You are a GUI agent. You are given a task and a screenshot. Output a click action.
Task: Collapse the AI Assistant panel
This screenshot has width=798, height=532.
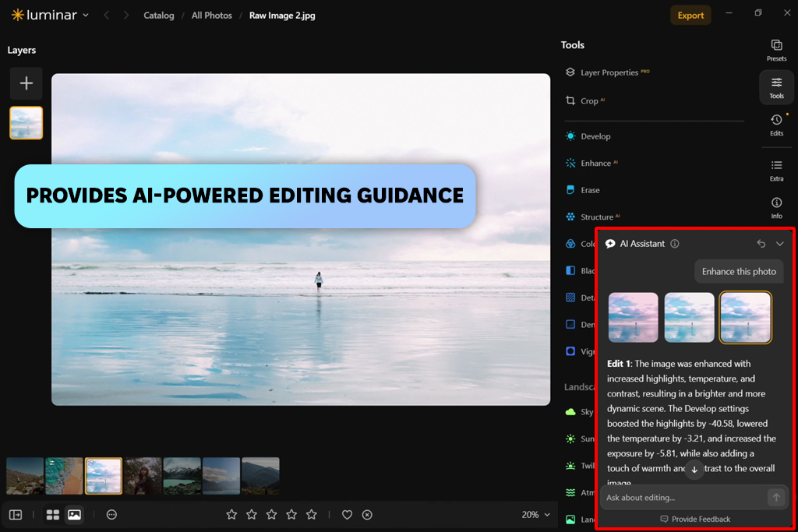coord(779,244)
